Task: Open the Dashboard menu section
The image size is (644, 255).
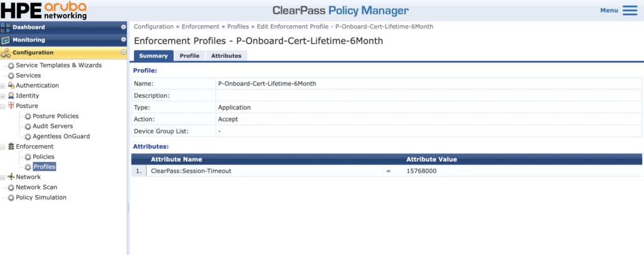Action: [x=64, y=27]
